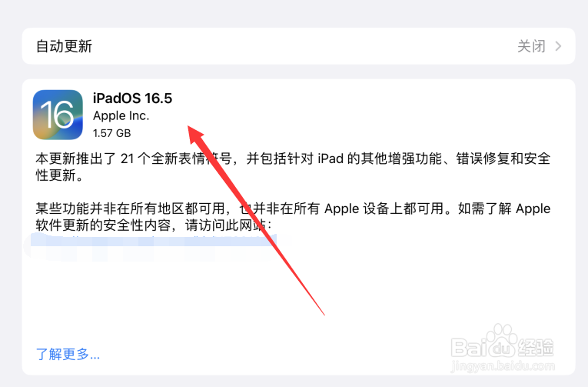Screen dimensions: 588x387
Task: Click the 经验 watermark characters
Action: pyautogui.click(x=536, y=347)
